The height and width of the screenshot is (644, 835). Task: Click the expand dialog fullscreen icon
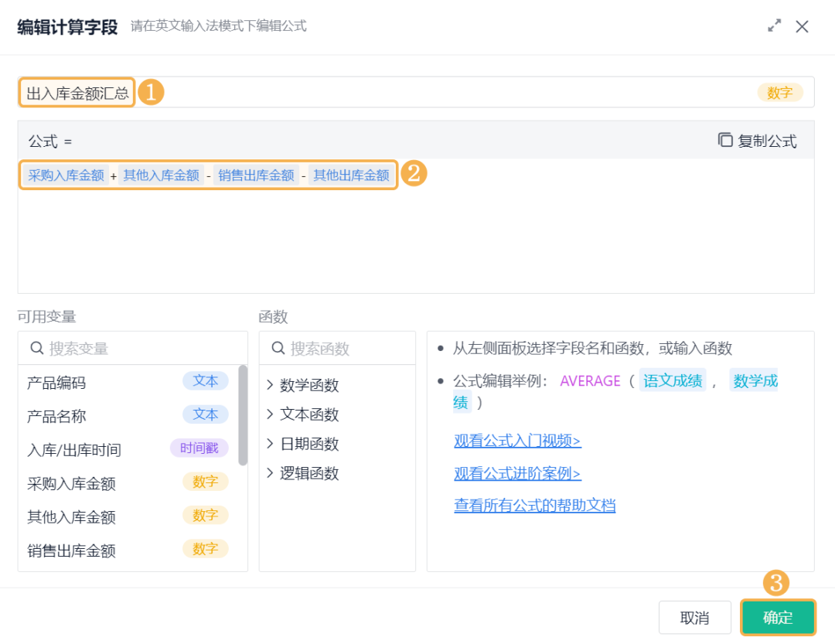pos(774,26)
